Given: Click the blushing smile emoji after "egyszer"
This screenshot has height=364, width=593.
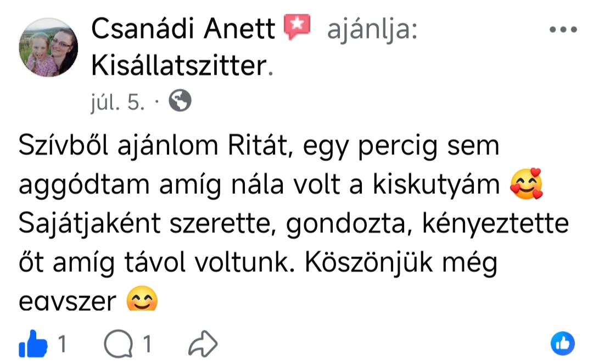Looking at the screenshot, I should [142, 300].
